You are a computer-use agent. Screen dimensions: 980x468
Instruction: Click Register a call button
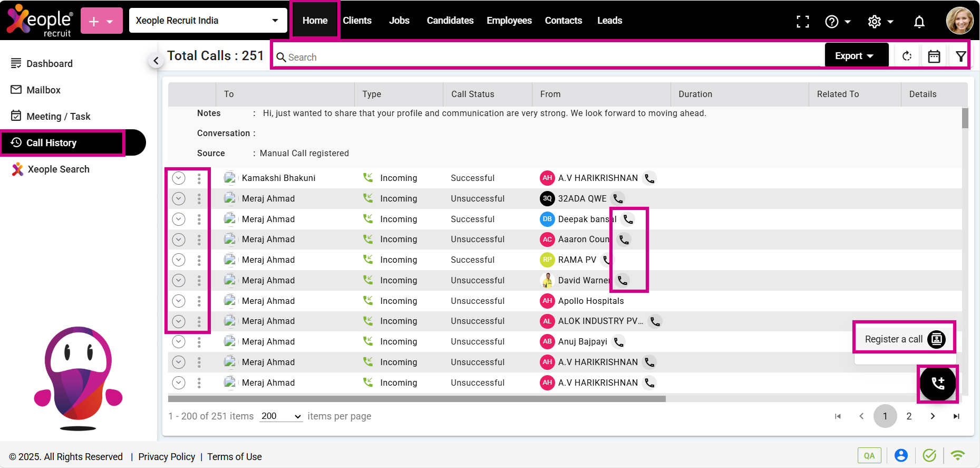[904, 339]
